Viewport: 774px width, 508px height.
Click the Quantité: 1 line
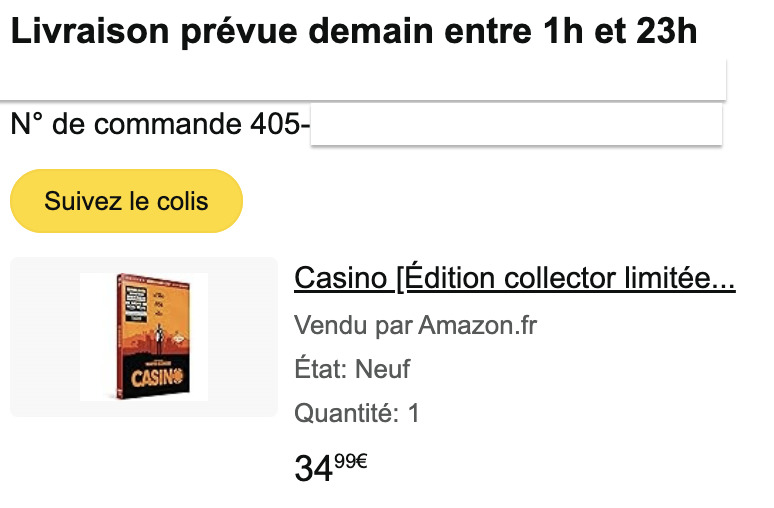click(x=356, y=413)
